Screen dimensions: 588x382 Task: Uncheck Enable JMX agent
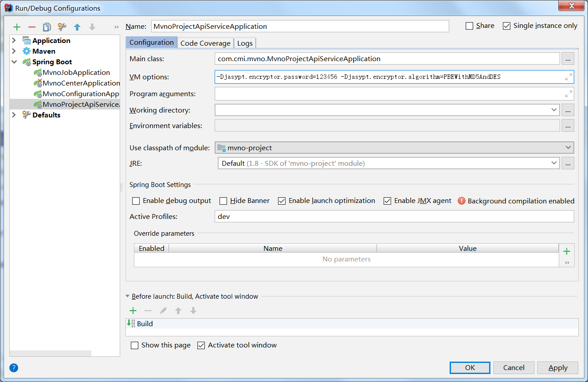point(388,201)
